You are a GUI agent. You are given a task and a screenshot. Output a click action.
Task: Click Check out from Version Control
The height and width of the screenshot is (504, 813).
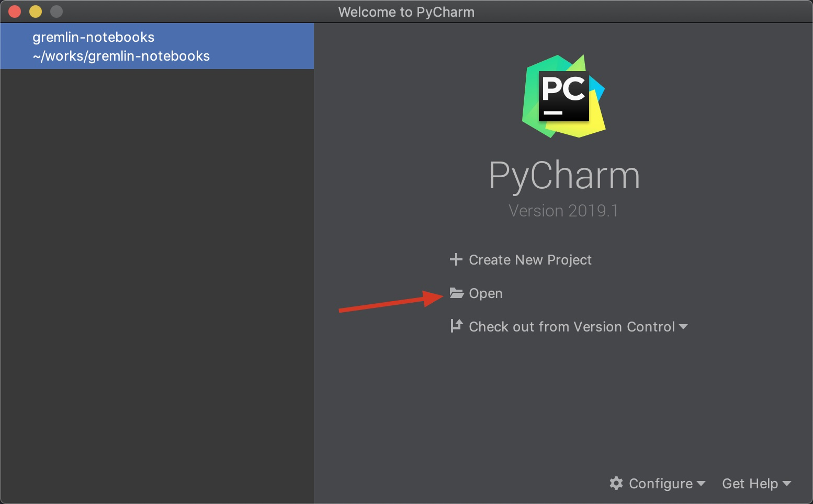pyautogui.click(x=572, y=327)
